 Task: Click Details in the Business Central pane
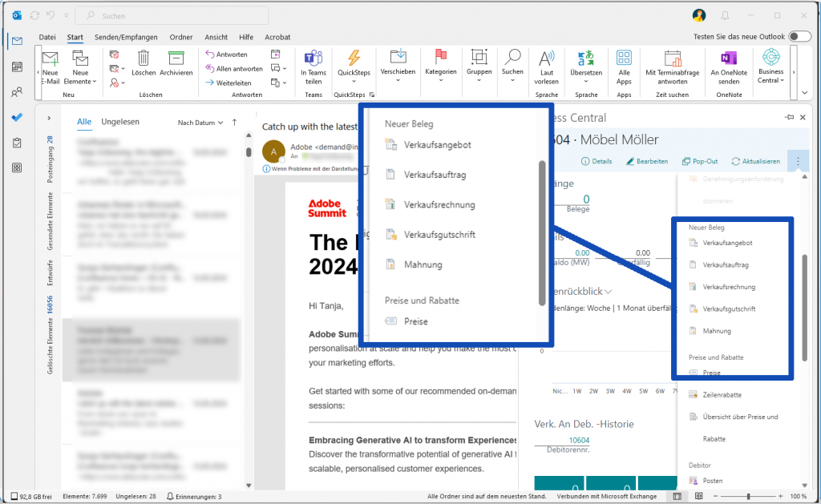(x=597, y=161)
